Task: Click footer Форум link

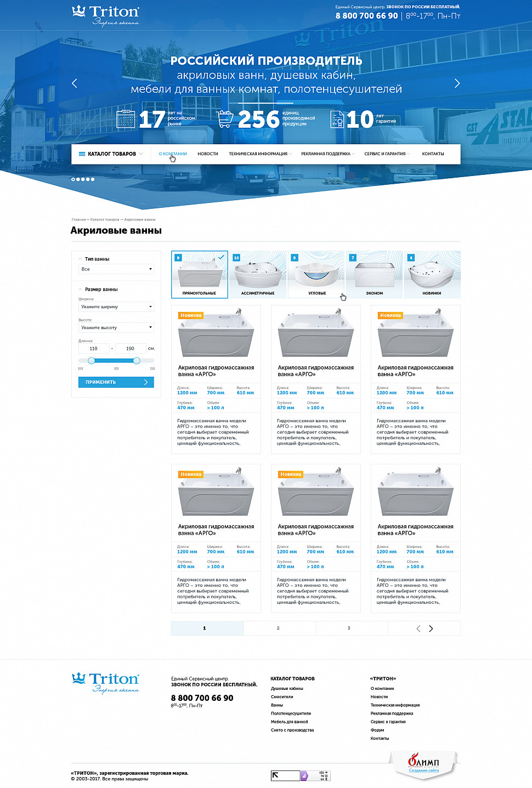Action: click(377, 730)
